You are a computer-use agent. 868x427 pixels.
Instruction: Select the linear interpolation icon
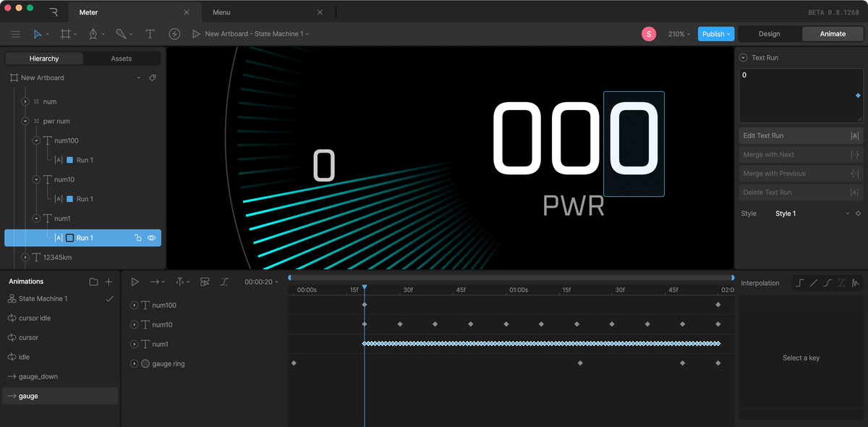click(x=814, y=282)
